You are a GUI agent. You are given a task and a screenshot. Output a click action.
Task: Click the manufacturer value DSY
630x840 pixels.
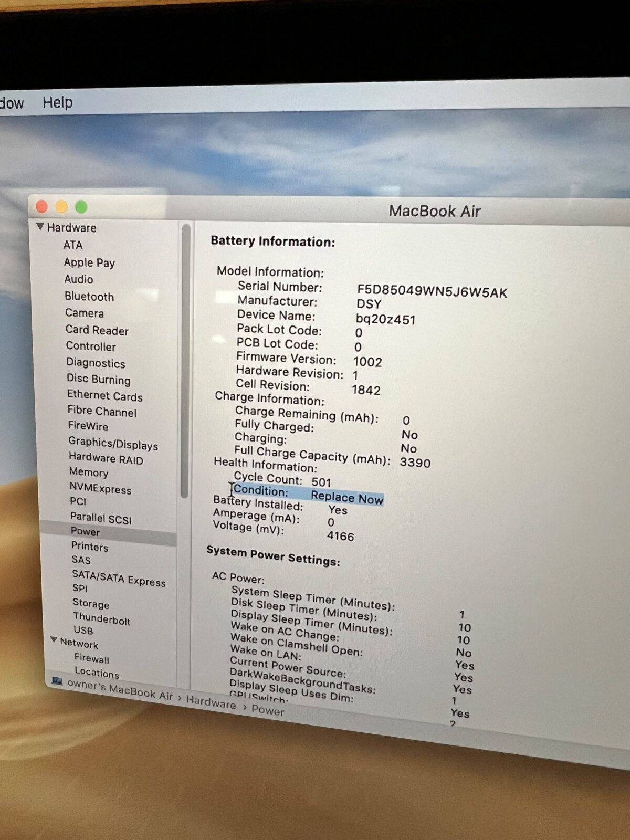coord(369,304)
